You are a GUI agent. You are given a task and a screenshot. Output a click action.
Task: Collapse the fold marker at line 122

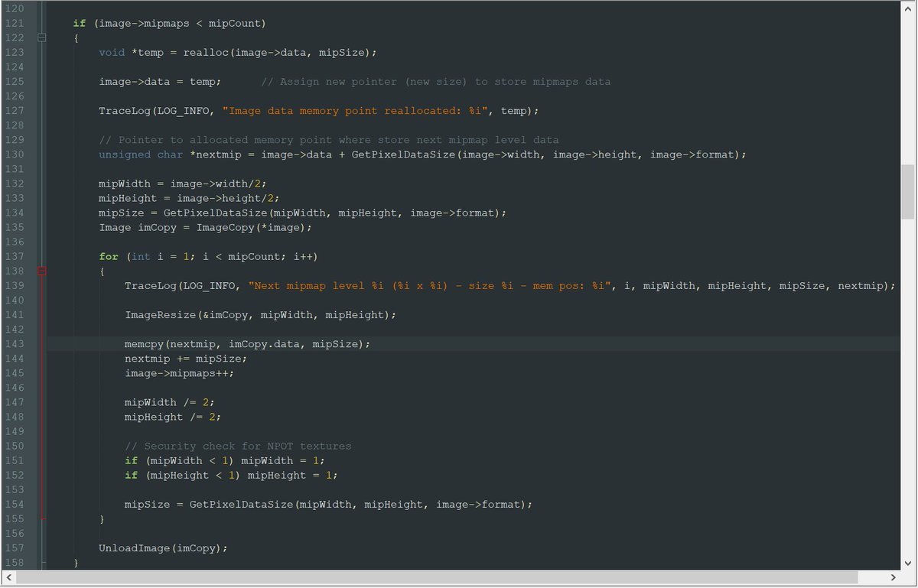tap(42, 37)
